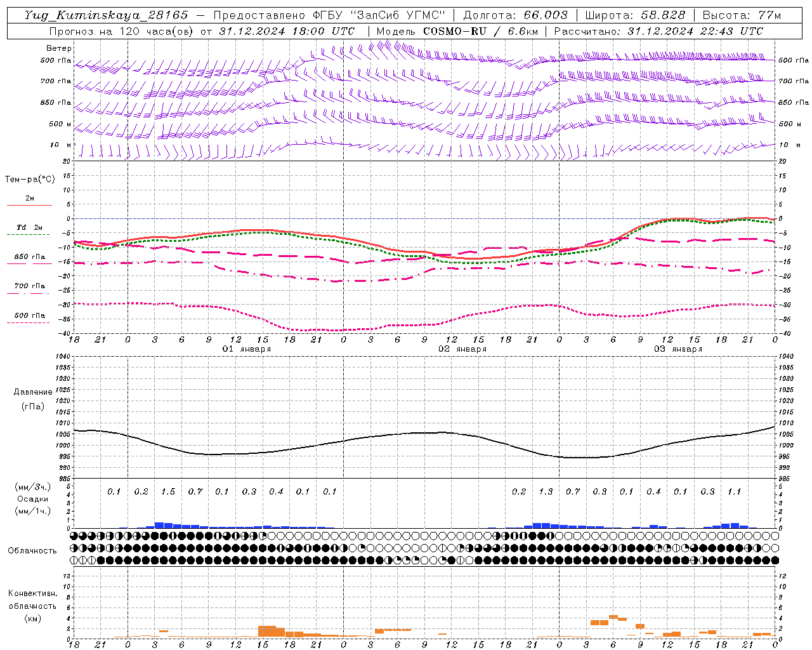
Task: Click the Конвективн. convective cloud label
Action: tap(32, 594)
